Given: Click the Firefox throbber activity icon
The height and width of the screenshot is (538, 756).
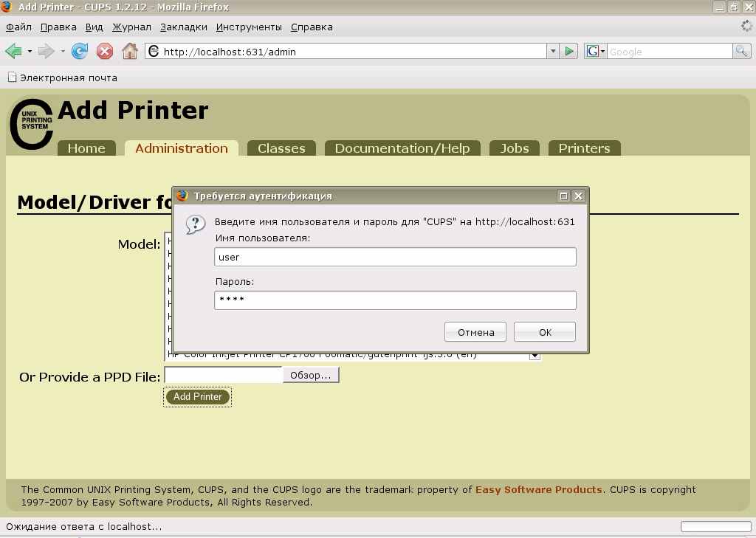Looking at the screenshot, I should [x=747, y=27].
